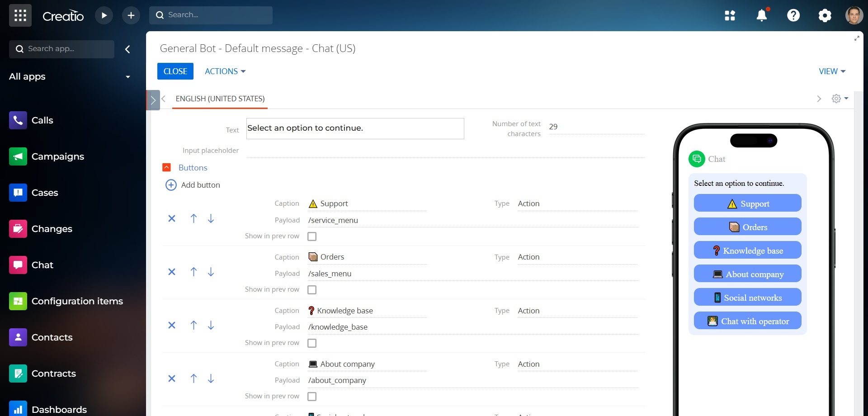This screenshot has height=416, width=868.
Task: Move the Support button up
Action: 193,219
